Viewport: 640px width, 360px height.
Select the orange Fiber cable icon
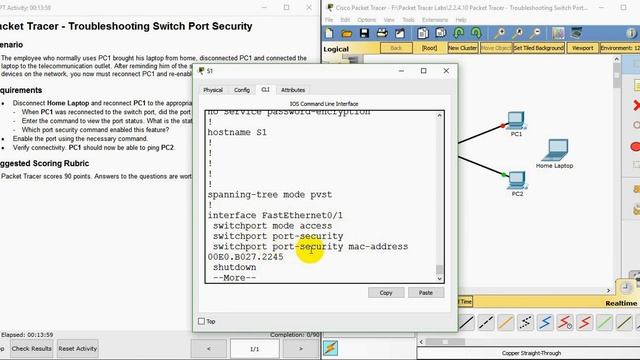click(x=506, y=323)
